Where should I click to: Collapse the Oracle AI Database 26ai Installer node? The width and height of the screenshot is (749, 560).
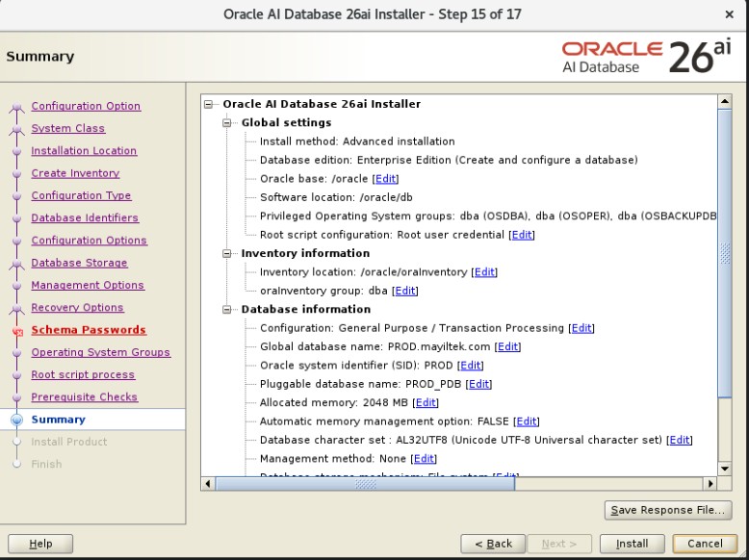click(208, 104)
